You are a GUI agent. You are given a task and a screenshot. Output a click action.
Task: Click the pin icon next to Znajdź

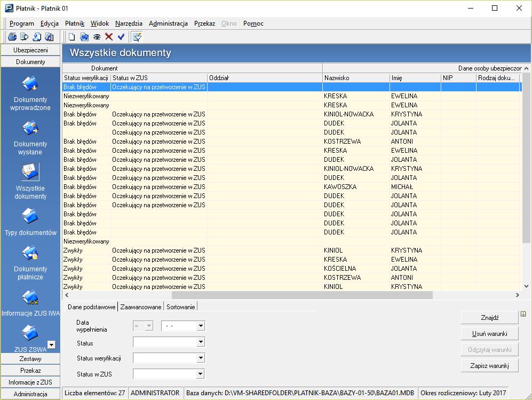(523, 314)
